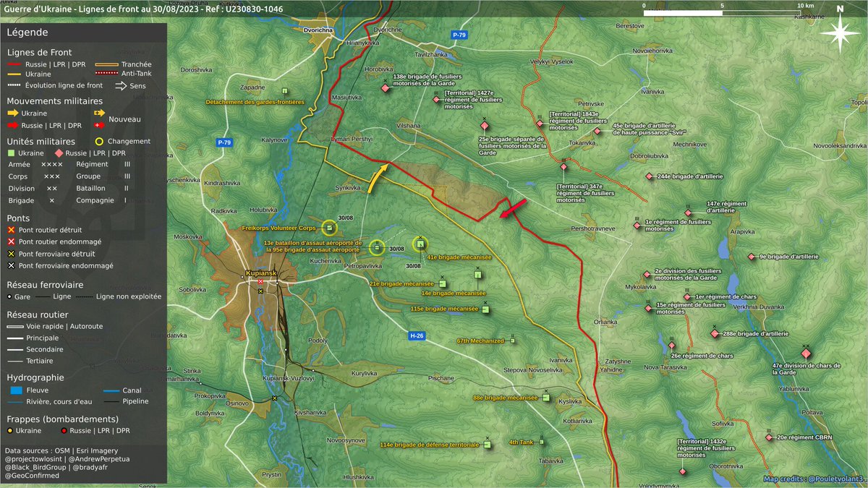This screenshot has width=868, height=488.
Task: Select the 4th Tank green unit square
Action: (x=541, y=442)
